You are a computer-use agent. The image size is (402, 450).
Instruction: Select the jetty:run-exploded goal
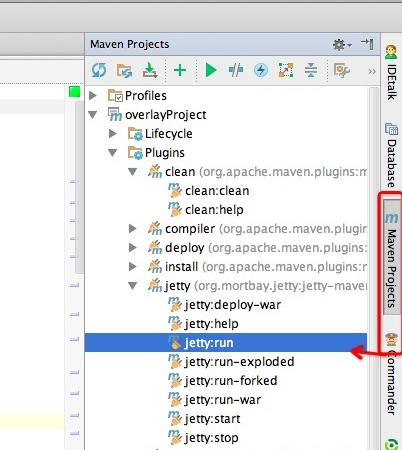click(x=239, y=362)
